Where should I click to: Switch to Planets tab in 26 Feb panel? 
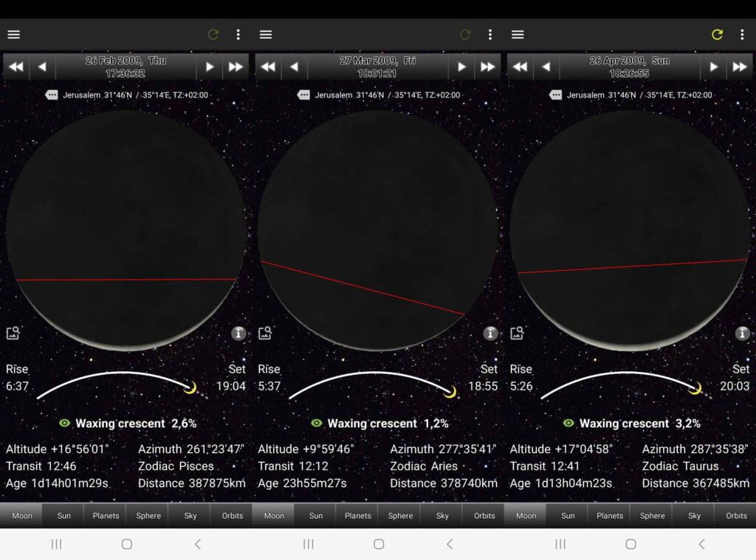[x=106, y=516]
